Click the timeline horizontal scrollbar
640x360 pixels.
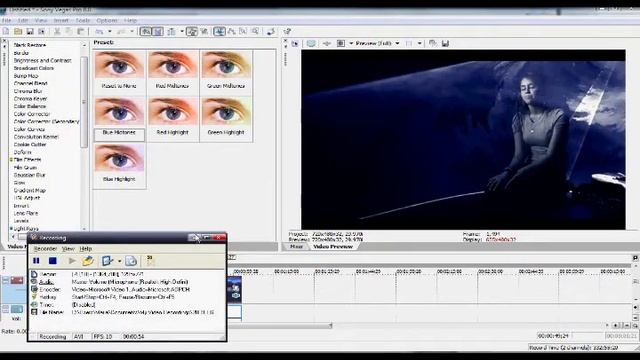click(280, 326)
